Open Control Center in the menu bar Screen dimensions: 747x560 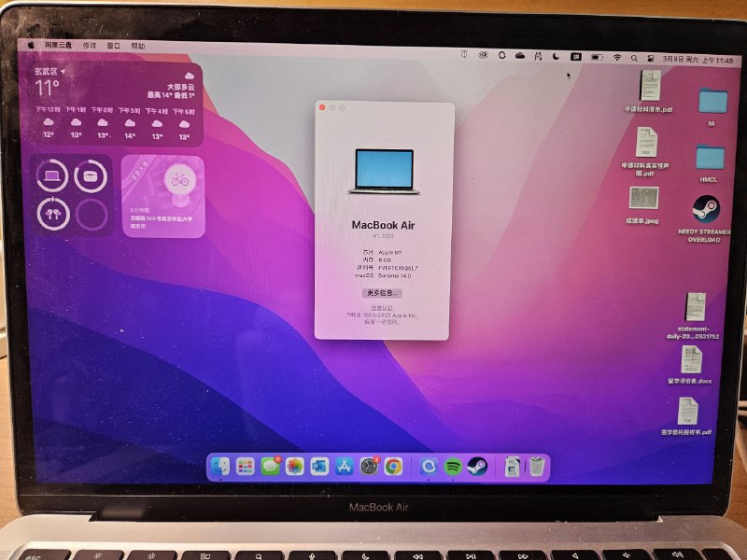click(651, 56)
